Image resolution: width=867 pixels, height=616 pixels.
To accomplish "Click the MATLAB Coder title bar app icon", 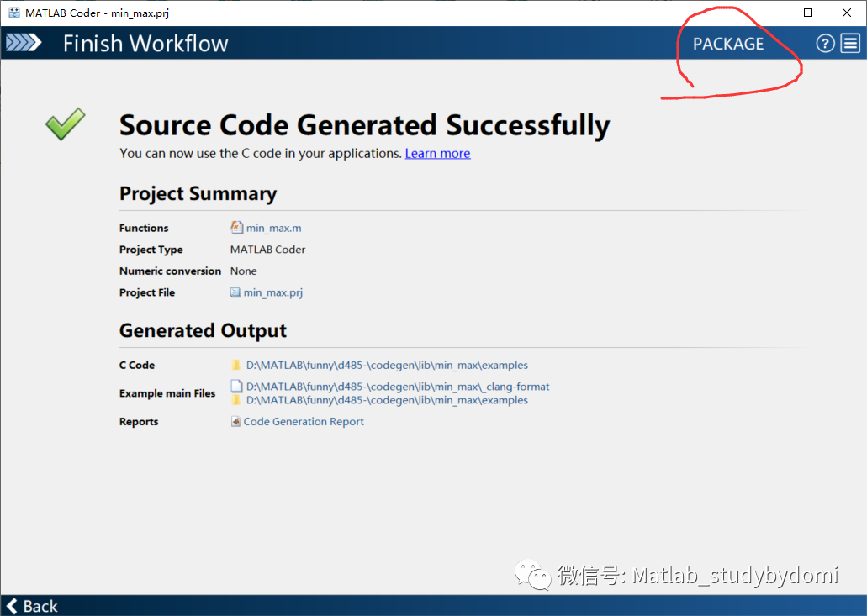I will click(x=13, y=13).
